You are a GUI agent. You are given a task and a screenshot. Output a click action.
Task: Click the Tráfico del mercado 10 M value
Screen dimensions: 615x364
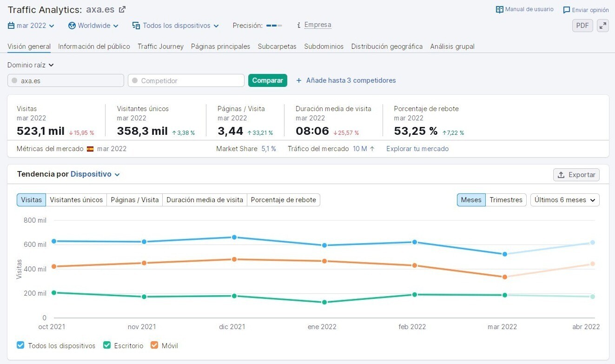[x=360, y=149]
